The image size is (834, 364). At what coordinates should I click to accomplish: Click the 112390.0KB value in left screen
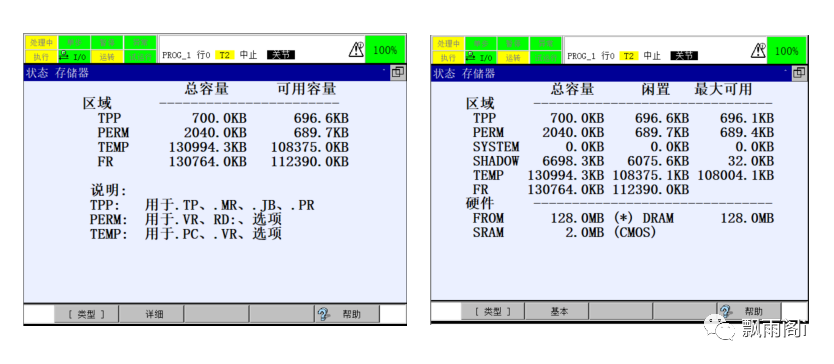(x=310, y=161)
